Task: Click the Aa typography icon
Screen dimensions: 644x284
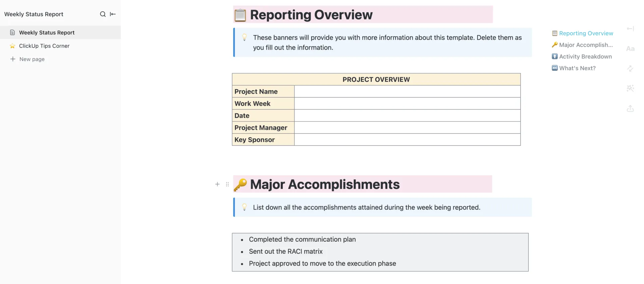Action: click(x=630, y=49)
